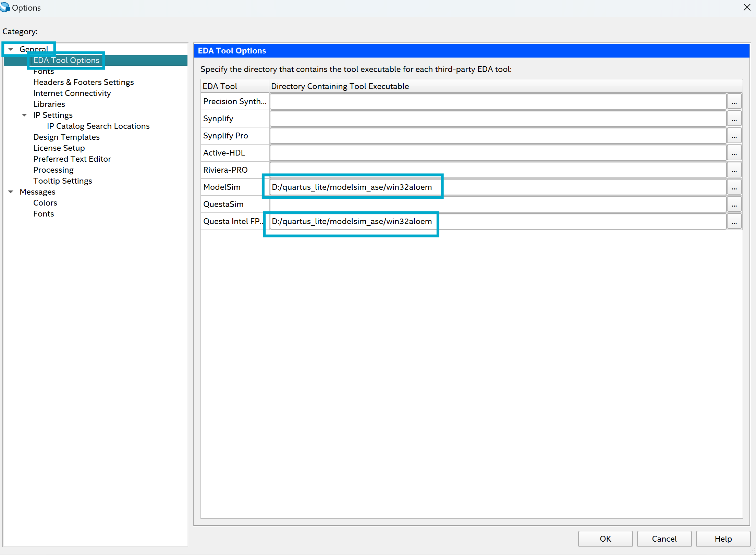Browse for Riviera-PRO executable directory

pyautogui.click(x=734, y=170)
